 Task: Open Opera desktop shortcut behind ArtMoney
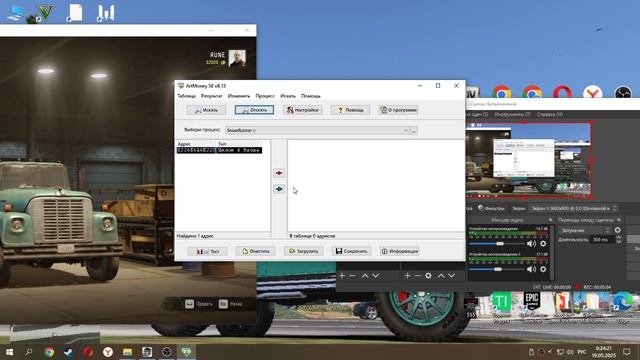coord(562,92)
